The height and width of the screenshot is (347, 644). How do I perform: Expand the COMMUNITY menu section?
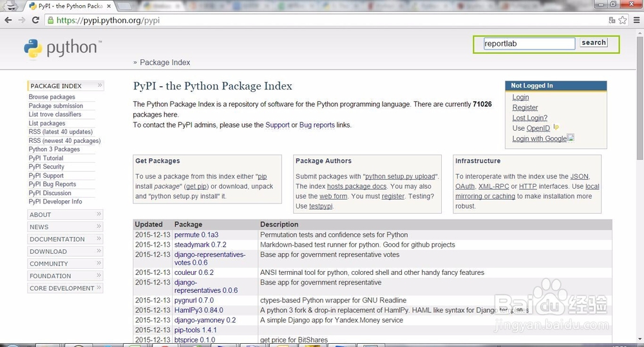click(65, 264)
